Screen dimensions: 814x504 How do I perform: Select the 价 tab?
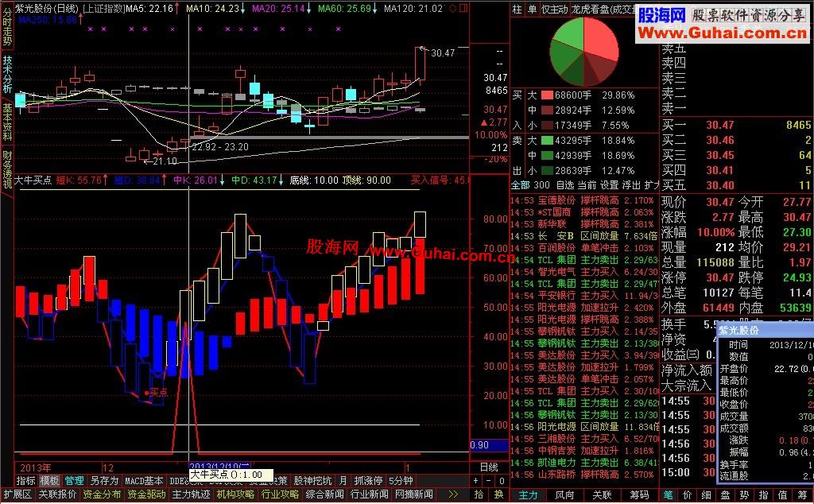coord(688,495)
